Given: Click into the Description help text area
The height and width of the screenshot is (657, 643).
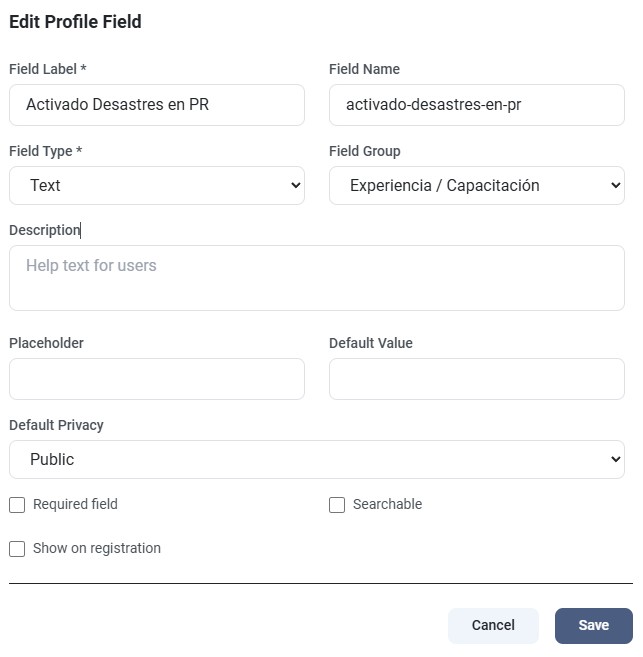Looking at the screenshot, I should 317,278.
